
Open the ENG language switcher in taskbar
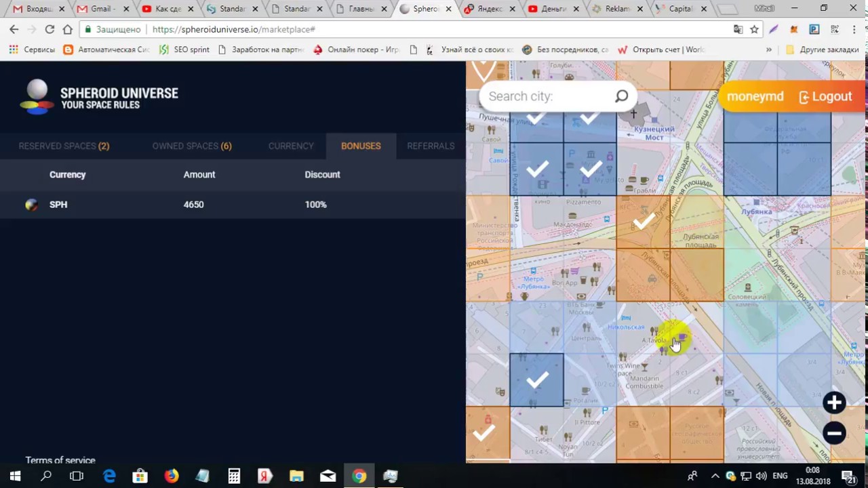point(780,476)
